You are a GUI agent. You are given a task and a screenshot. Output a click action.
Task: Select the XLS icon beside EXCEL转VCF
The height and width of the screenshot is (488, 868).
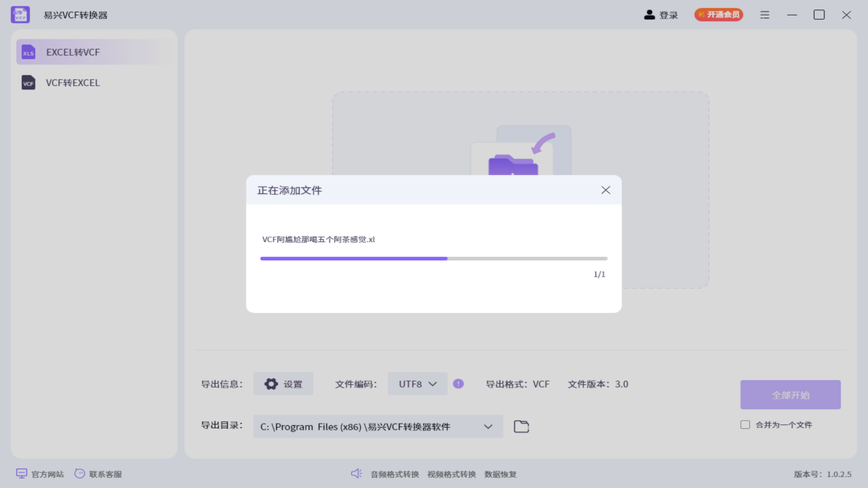(x=28, y=52)
